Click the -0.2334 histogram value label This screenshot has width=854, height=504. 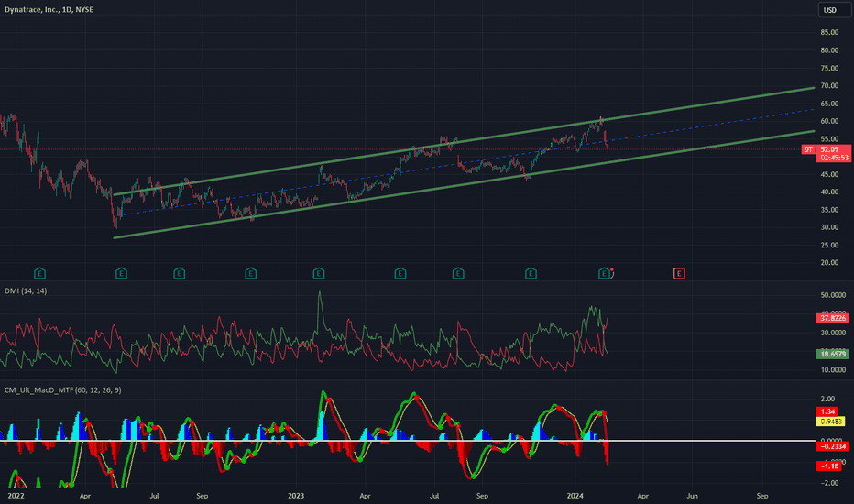pyautogui.click(x=833, y=447)
